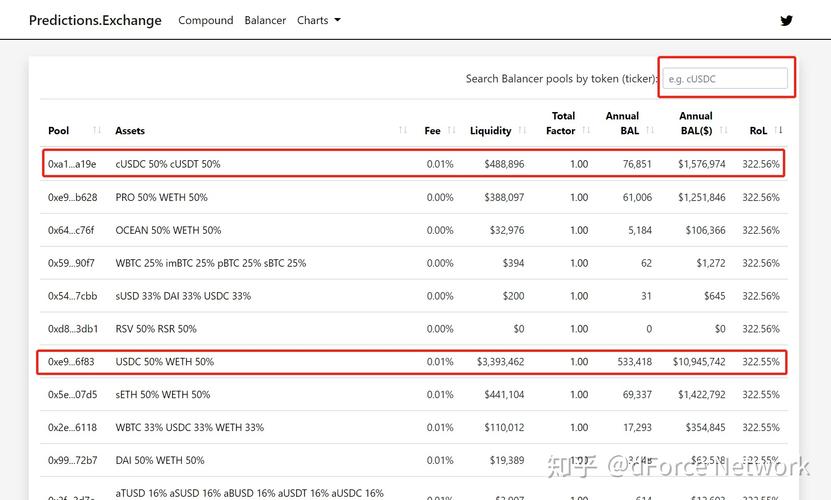Image resolution: width=831 pixels, height=500 pixels.
Task: Click Annual BAL($) value $1,422,792
Action: pos(702,394)
